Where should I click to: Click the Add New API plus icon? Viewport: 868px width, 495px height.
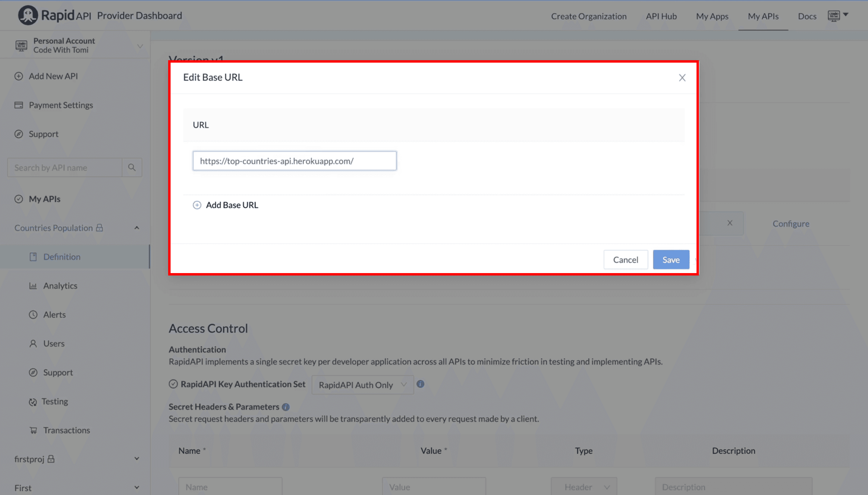click(x=19, y=76)
